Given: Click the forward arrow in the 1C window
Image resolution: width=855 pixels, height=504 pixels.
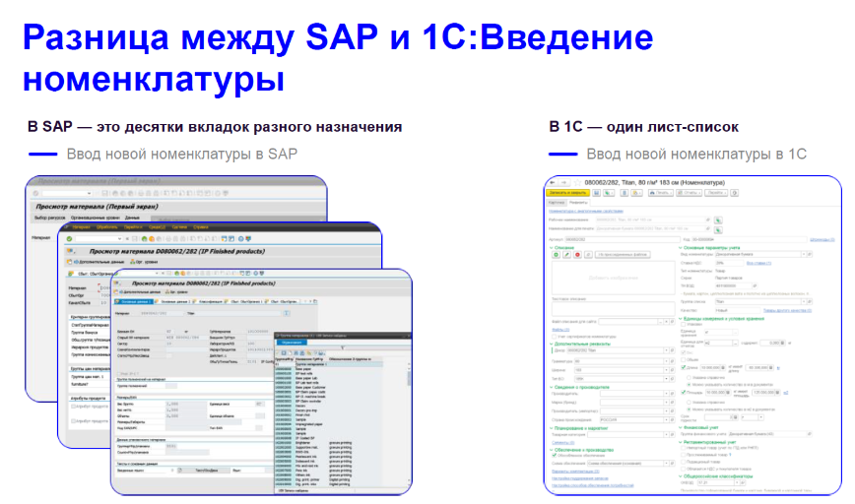Looking at the screenshot, I should (563, 183).
